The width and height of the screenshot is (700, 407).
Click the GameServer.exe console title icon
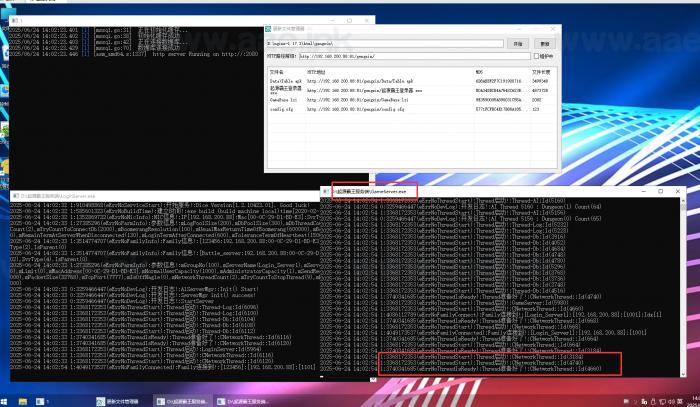coord(326,191)
